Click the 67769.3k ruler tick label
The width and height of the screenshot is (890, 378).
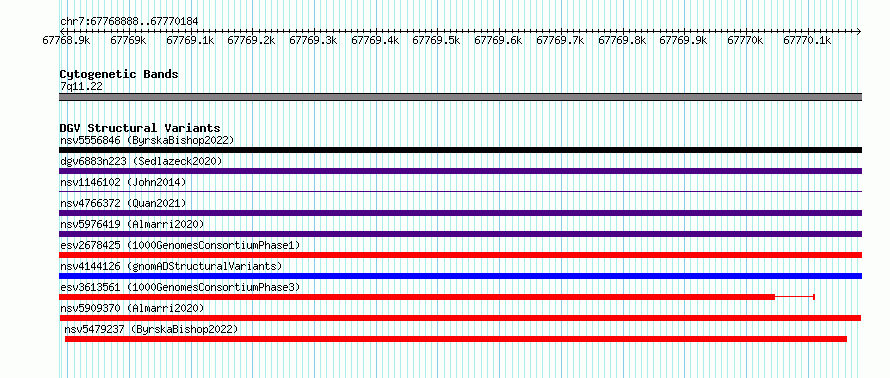pos(313,40)
